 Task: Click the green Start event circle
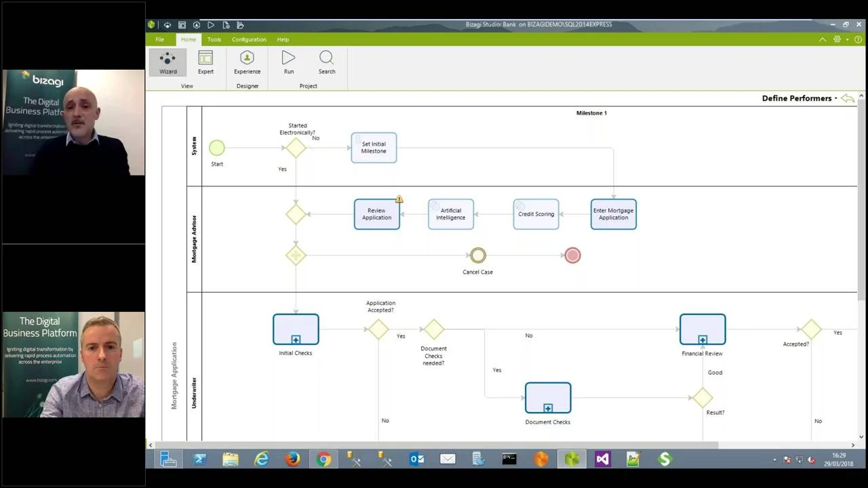point(217,148)
